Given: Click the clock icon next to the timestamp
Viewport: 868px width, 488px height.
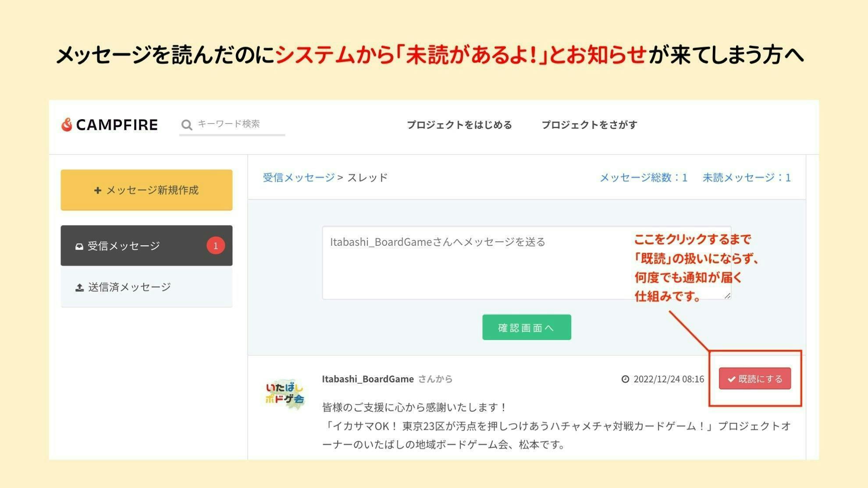Looking at the screenshot, I should click(626, 379).
